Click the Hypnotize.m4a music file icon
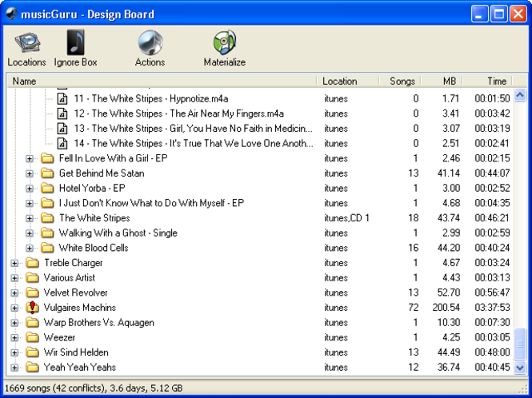The image size is (532, 398). 62,98
